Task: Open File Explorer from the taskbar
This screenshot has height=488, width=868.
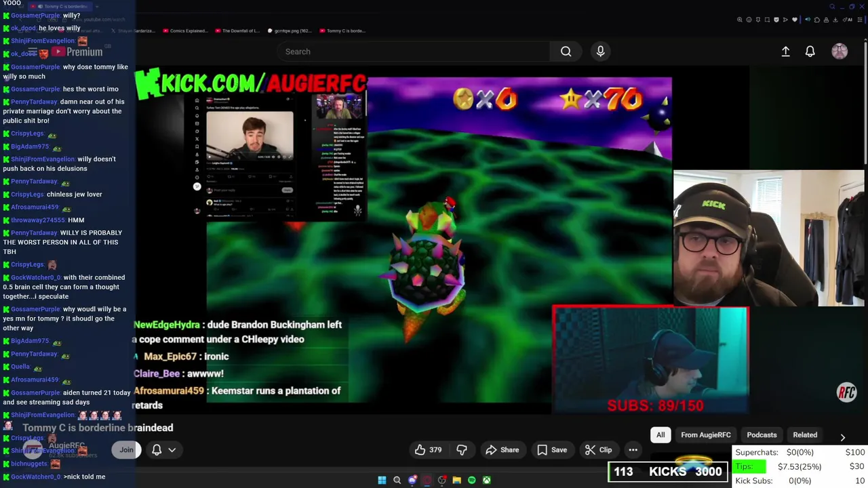Action: click(457, 480)
